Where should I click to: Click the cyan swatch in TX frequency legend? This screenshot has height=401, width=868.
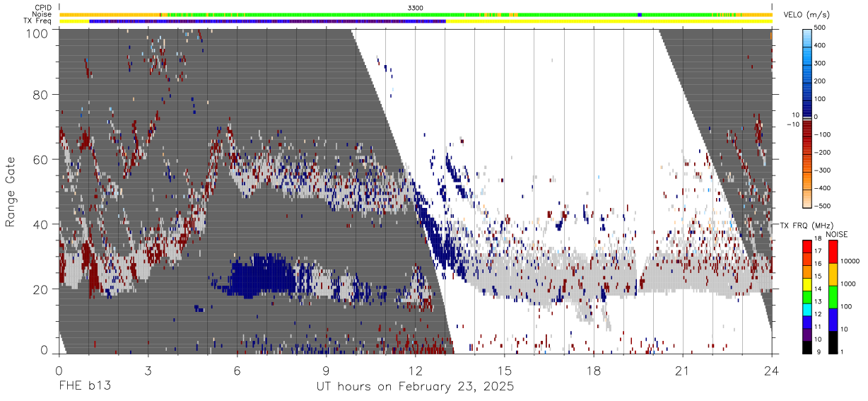[807, 308]
